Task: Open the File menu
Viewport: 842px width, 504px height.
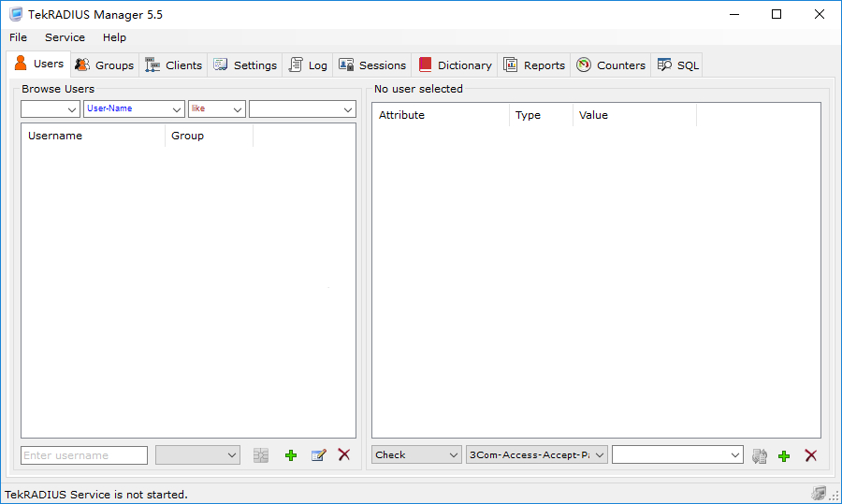Action: click(18, 37)
